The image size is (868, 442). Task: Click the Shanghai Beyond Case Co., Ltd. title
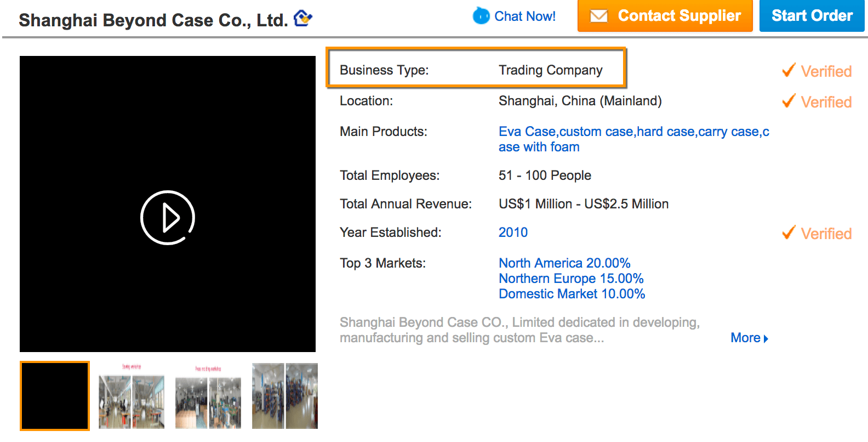point(153,20)
